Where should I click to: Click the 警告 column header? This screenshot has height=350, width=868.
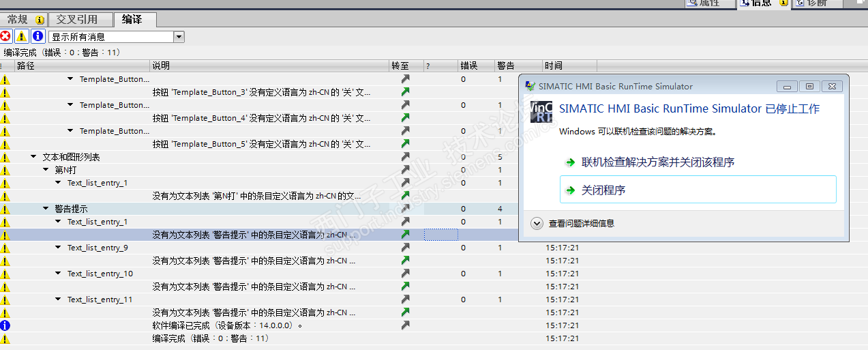coord(518,66)
